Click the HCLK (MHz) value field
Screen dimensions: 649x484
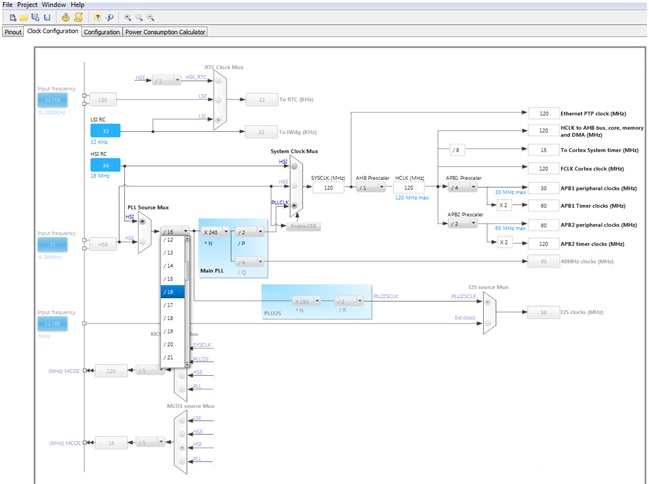[x=408, y=187]
